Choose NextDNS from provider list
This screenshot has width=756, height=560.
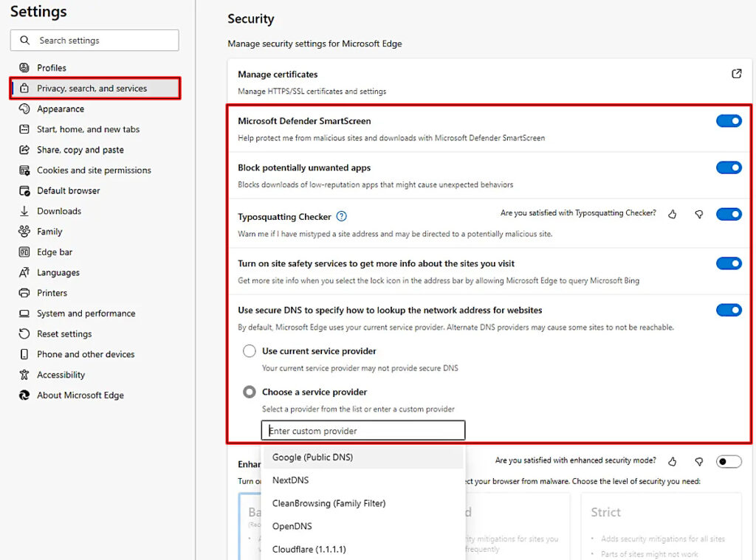[362, 480]
